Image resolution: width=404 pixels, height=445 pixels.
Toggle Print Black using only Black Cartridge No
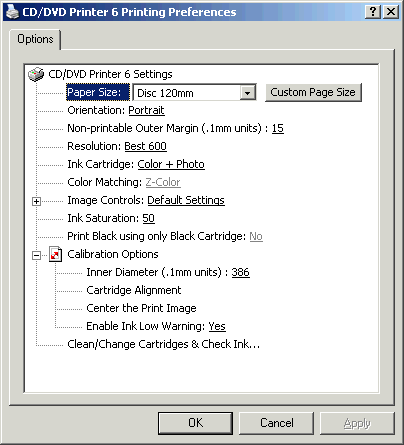(256, 236)
